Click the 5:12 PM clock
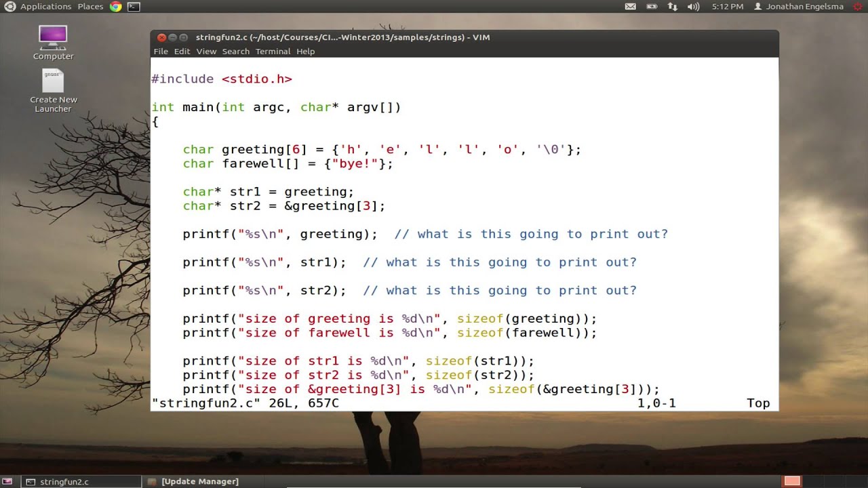 point(728,6)
